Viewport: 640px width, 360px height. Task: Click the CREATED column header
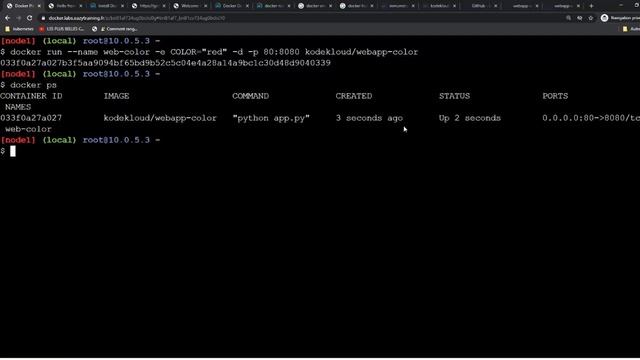tap(354, 96)
